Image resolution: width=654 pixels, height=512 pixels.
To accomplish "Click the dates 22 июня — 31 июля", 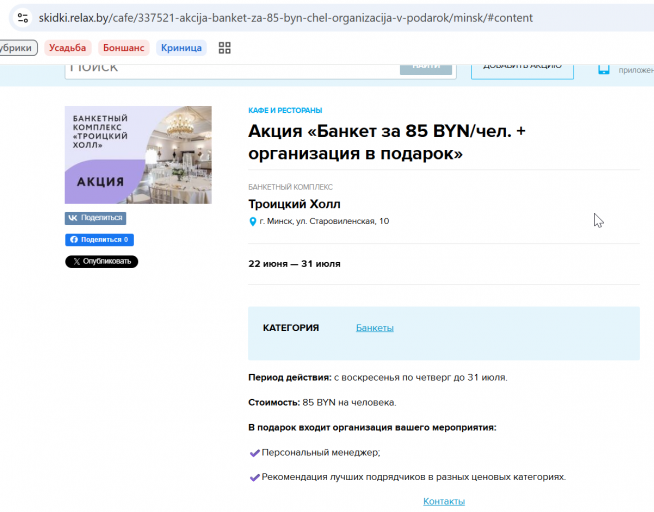I will [x=294, y=264].
